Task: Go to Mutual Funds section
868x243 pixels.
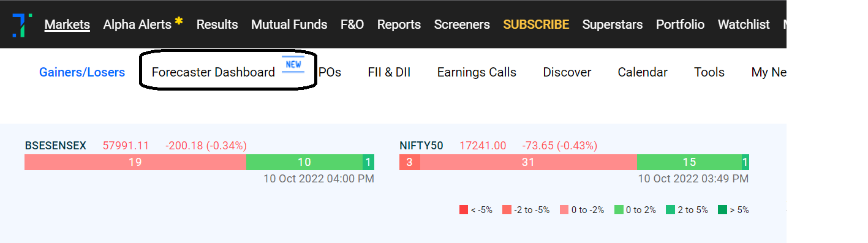Action: click(x=289, y=24)
